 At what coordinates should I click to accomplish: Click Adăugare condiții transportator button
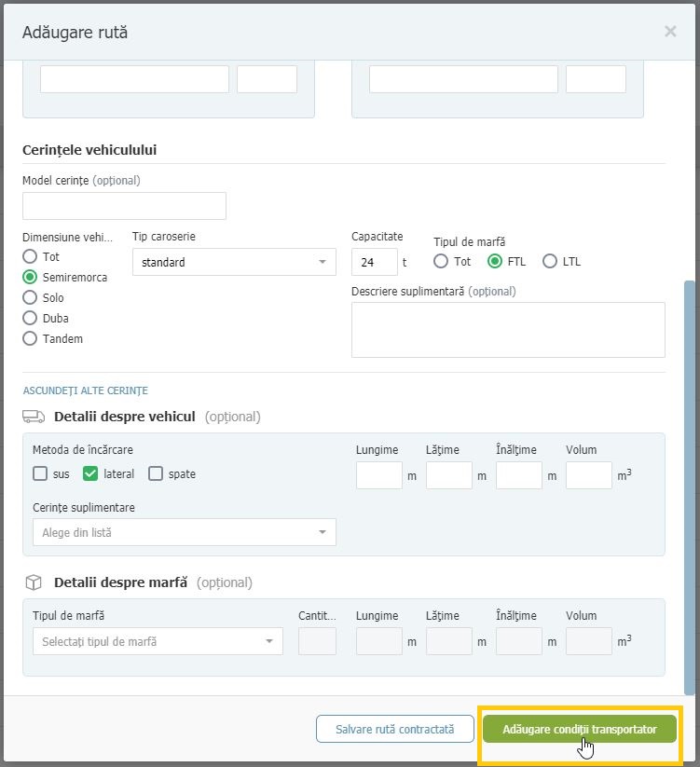pyautogui.click(x=580, y=729)
